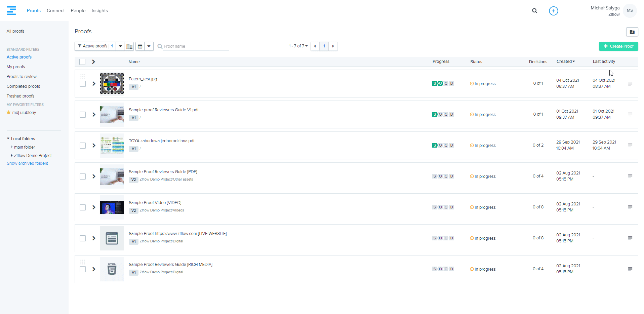Click the MS user avatar
Image resolution: width=644 pixels, height=314 pixels.
tap(630, 10)
